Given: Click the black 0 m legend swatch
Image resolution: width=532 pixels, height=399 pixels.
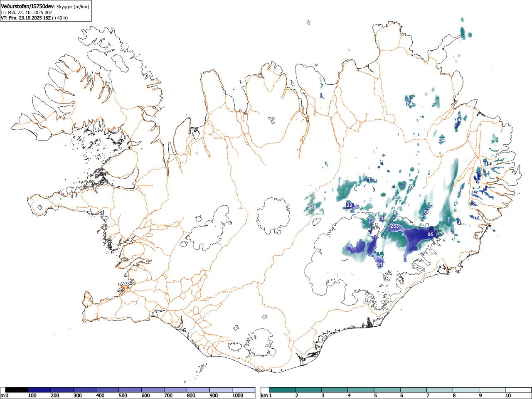Looking at the screenshot, I should pos(17,390).
